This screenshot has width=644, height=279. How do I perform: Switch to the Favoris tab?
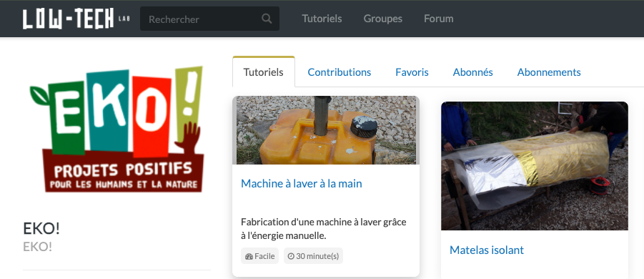[x=412, y=72]
